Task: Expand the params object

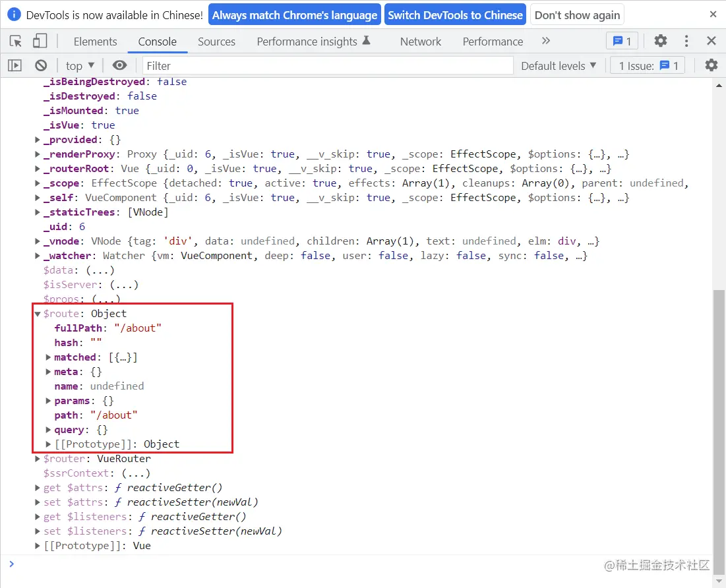Action: (x=48, y=401)
